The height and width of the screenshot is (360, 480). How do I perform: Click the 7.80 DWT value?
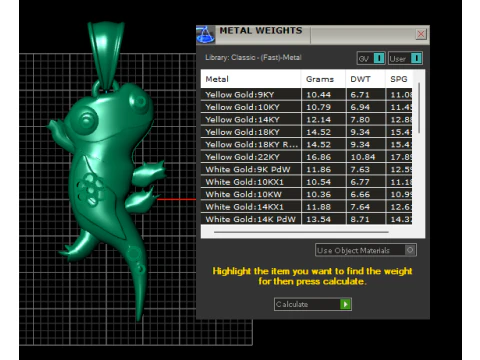click(360, 120)
